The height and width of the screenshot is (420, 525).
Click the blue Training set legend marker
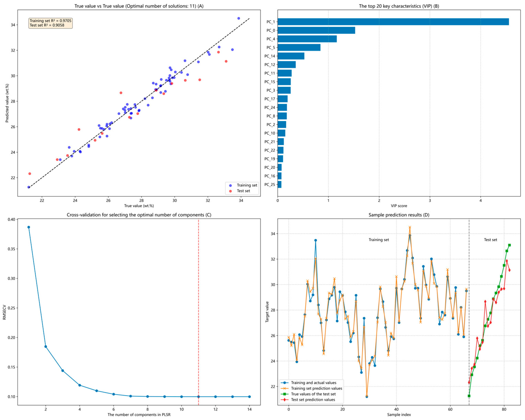tap(230, 185)
